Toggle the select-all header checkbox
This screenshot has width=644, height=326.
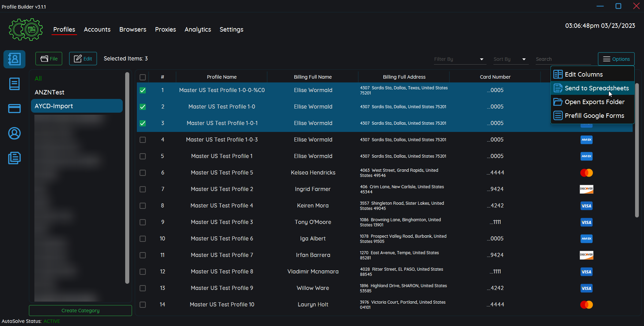click(143, 77)
